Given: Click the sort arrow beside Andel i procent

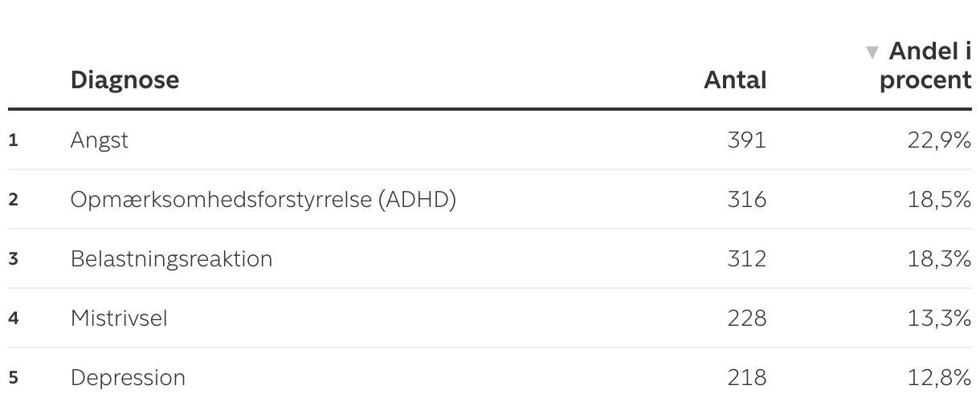Looking at the screenshot, I should (x=872, y=53).
